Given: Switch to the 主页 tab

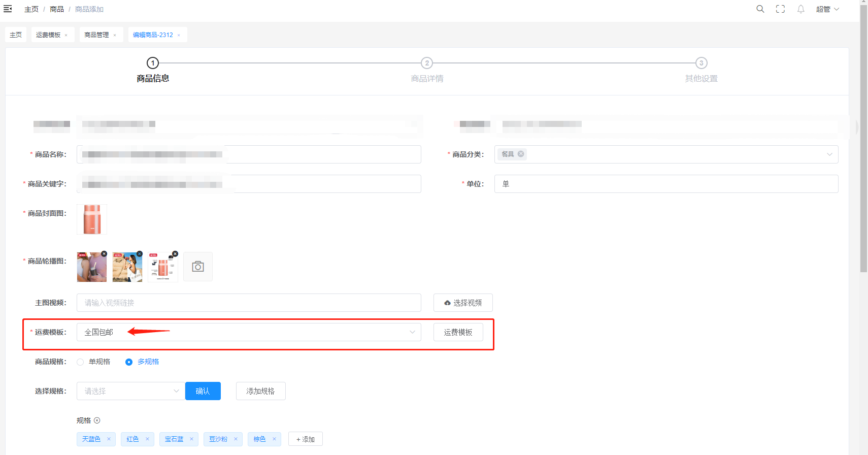Looking at the screenshot, I should point(16,35).
